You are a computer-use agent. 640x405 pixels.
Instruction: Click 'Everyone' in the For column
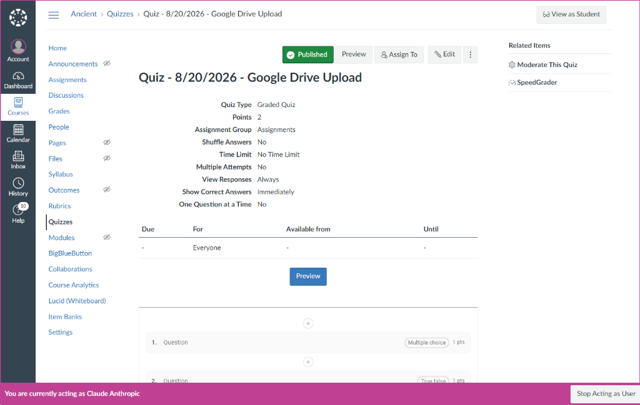click(207, 248)
